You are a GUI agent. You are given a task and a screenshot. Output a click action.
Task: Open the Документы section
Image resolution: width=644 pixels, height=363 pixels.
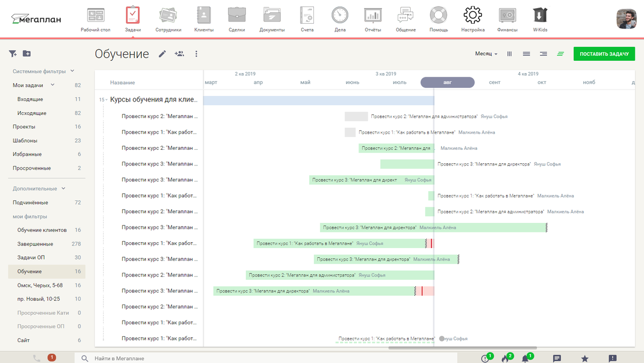coord(272,20)
